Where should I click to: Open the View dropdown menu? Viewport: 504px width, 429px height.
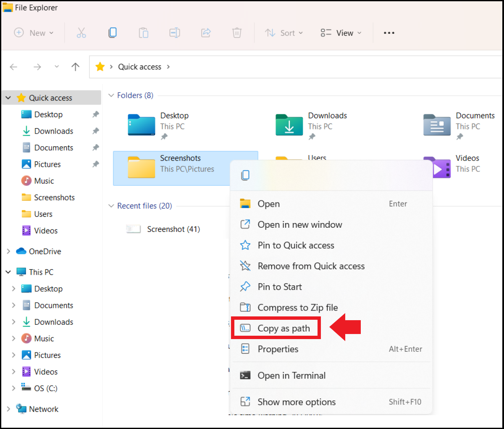tap(341, 33)
